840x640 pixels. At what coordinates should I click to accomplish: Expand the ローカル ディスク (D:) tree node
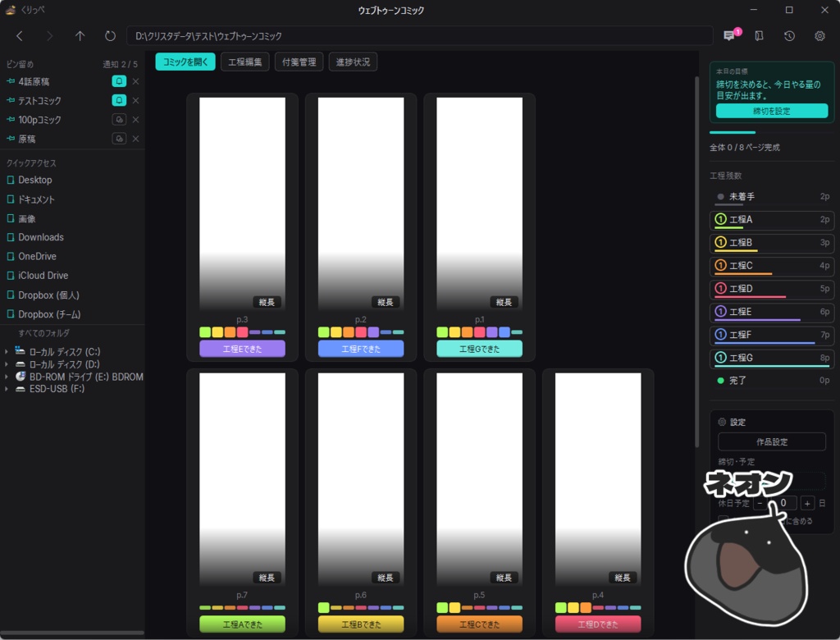7,364
